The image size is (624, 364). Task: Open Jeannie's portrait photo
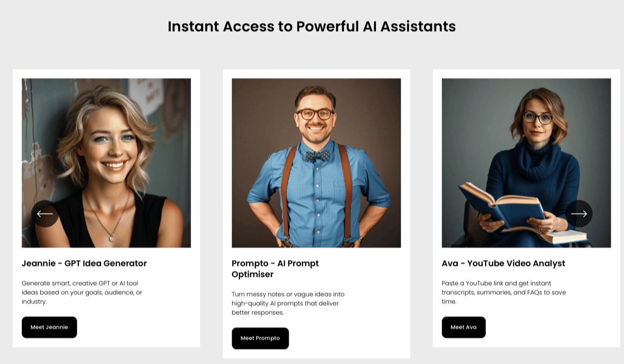tap(106, 163)
